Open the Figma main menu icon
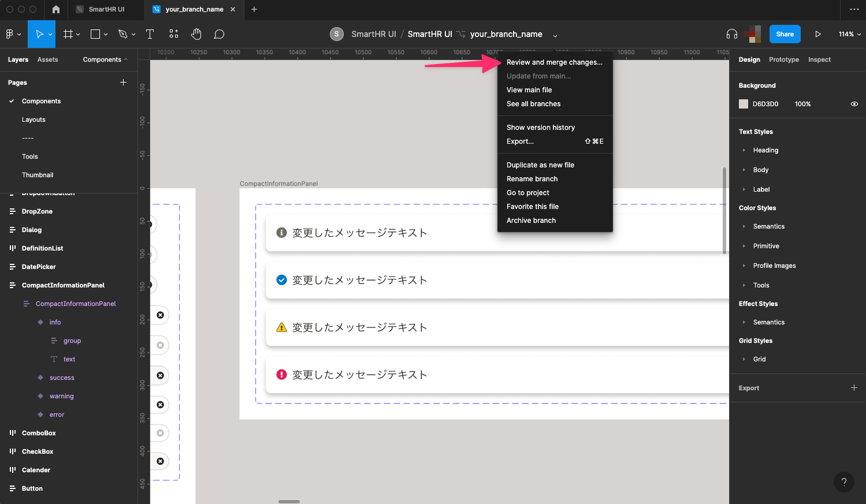 tap(13, 34)
